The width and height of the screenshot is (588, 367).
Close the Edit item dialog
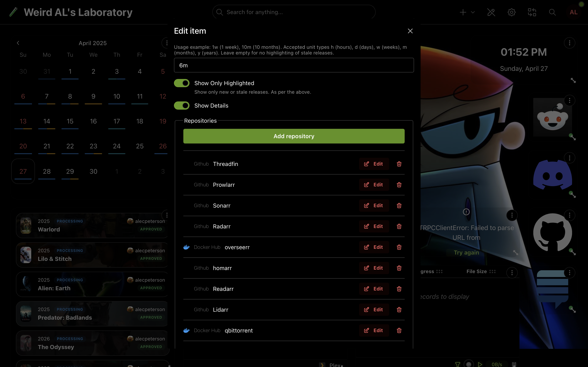(x=410, y=31)
